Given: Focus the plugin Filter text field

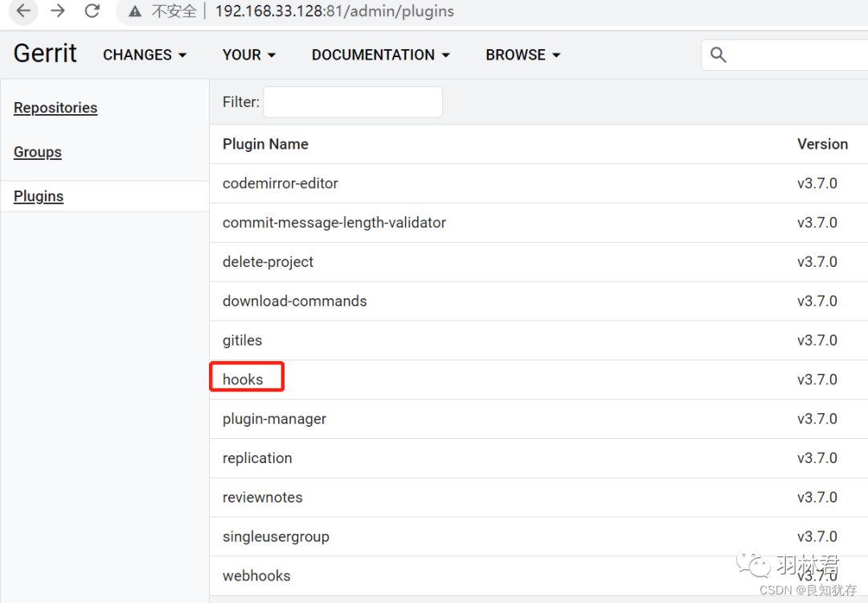Looking at the screenshot, I should click(352, 102).
